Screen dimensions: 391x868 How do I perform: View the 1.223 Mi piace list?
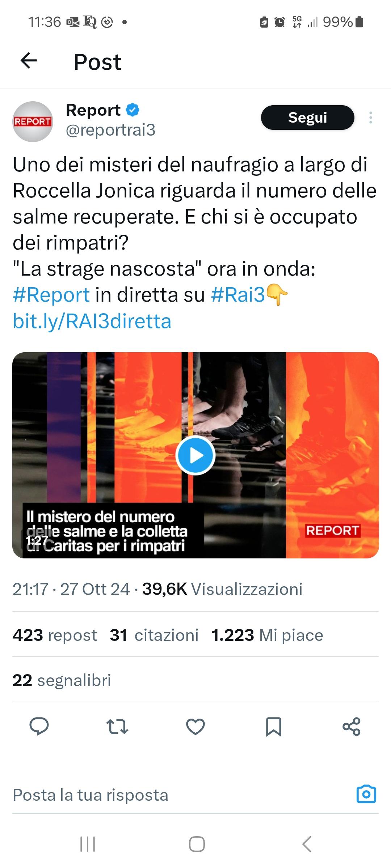267,635
